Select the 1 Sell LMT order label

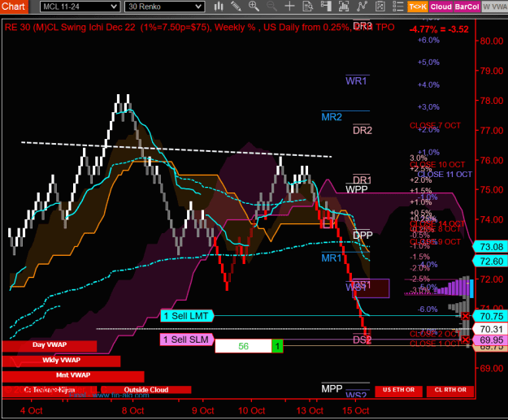[187, 316]
